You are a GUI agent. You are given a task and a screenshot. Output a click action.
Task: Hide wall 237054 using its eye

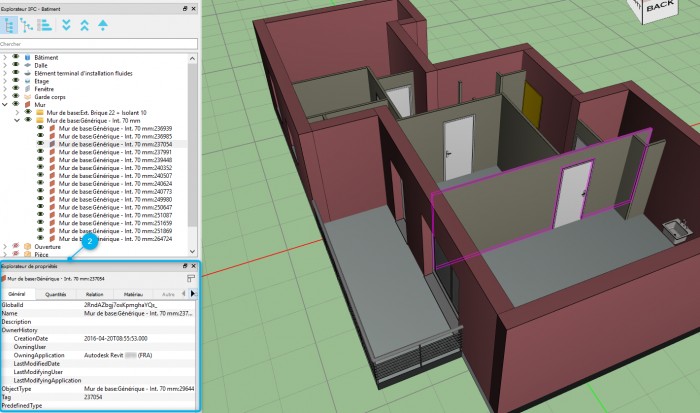tap(40, 144)
